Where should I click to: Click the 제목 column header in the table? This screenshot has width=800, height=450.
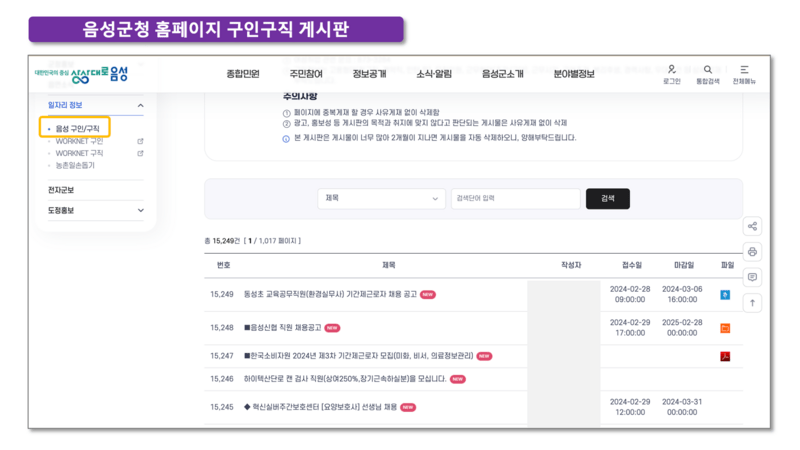389,265
